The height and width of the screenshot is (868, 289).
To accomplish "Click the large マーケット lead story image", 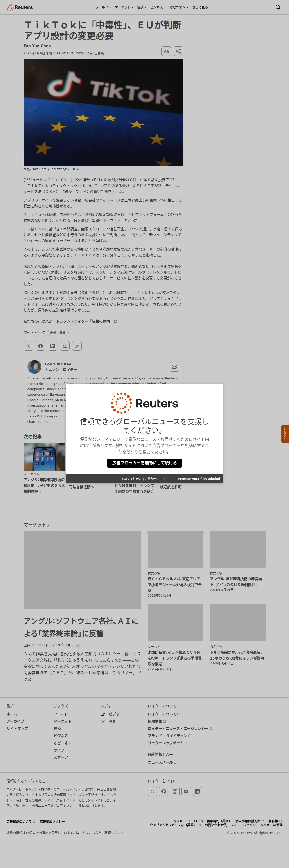I will click(x=82, y=570).
